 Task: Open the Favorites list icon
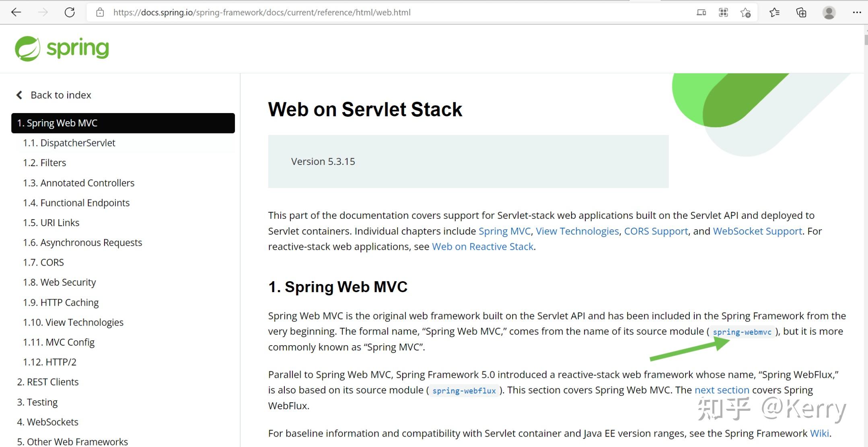click(x=774, y=12)
